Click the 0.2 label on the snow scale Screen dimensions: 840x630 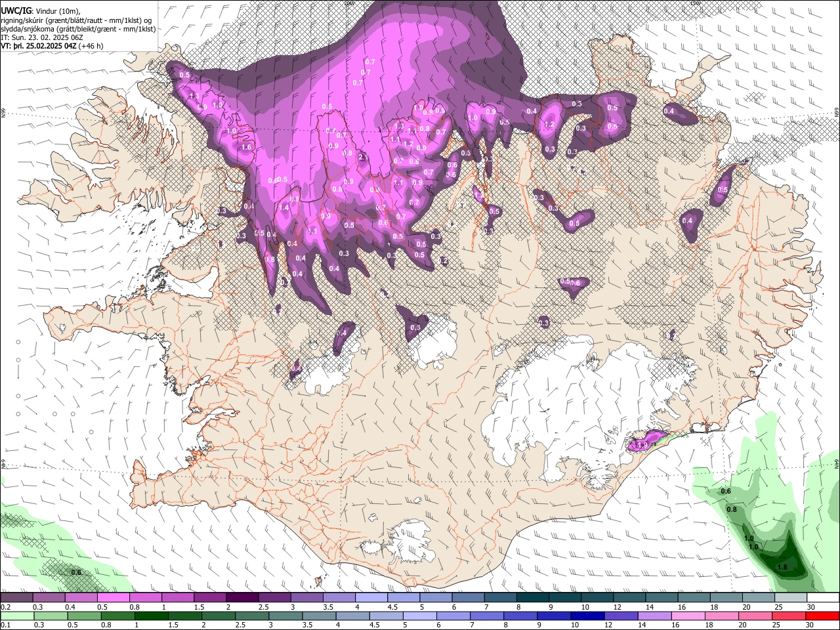click(x=5, y=607)
